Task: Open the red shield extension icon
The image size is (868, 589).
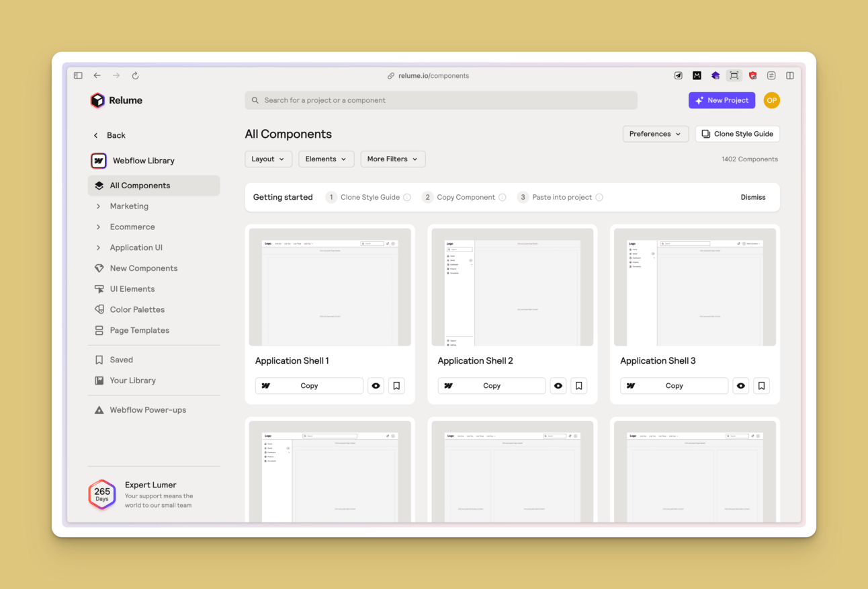Action: click(752, 75)
